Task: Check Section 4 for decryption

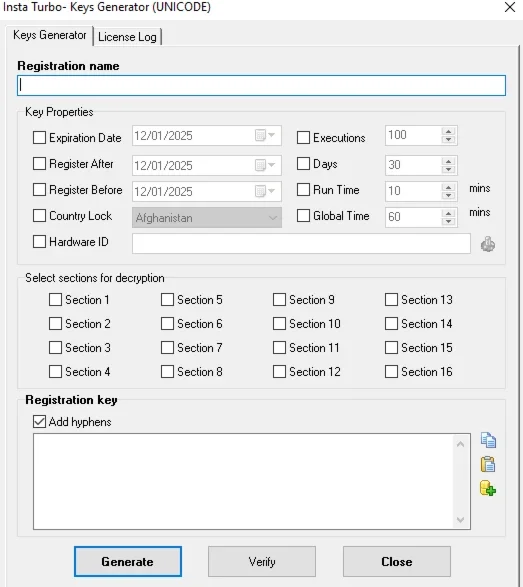Action: point(55,372)
